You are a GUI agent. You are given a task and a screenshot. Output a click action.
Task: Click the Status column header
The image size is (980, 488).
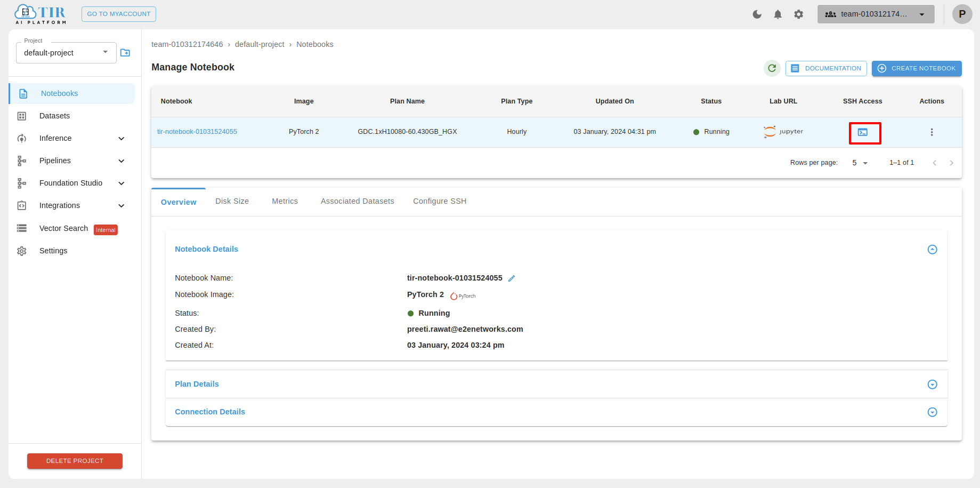pyautogui.click(x=711, y=101)
